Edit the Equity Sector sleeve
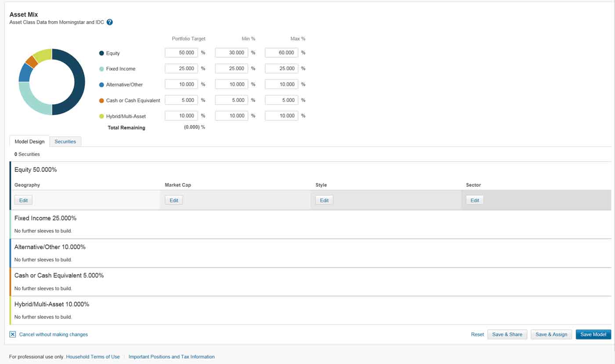The width and height of the screenshot is (615, 364). (475, 200)
